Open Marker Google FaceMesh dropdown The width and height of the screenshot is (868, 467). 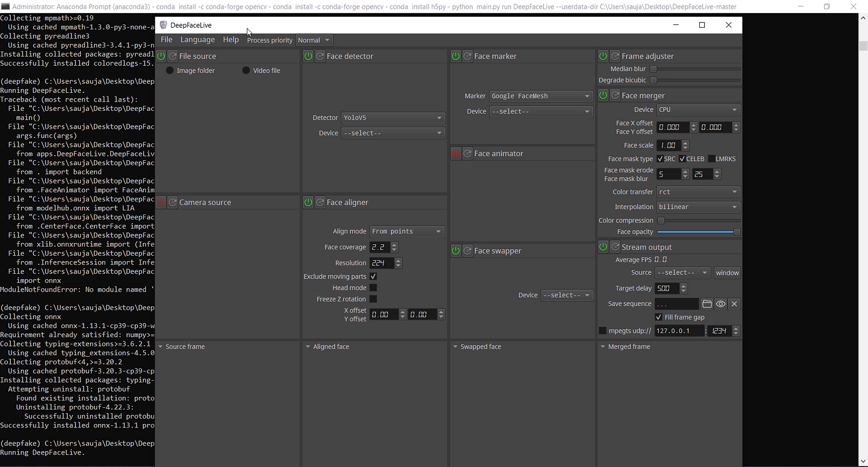[541, 96]
